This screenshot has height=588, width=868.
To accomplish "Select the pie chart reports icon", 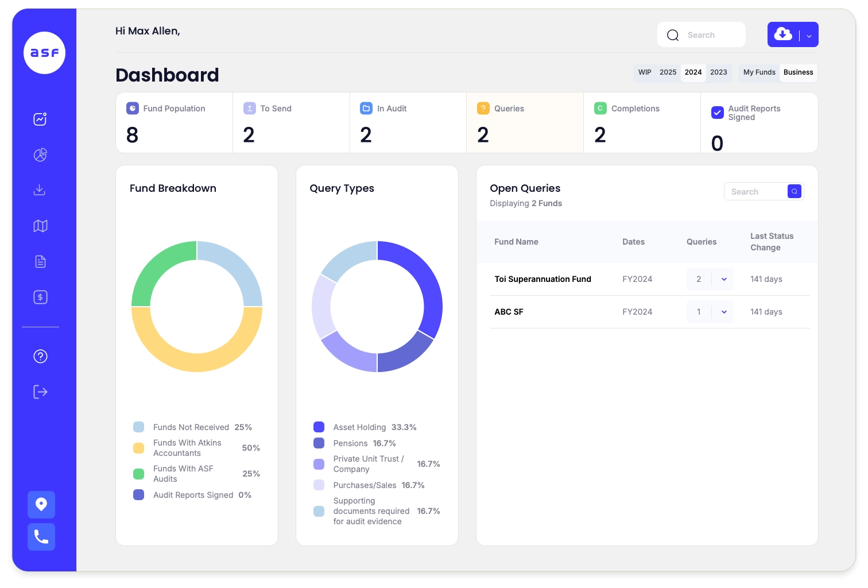I will tap(40, 154).
